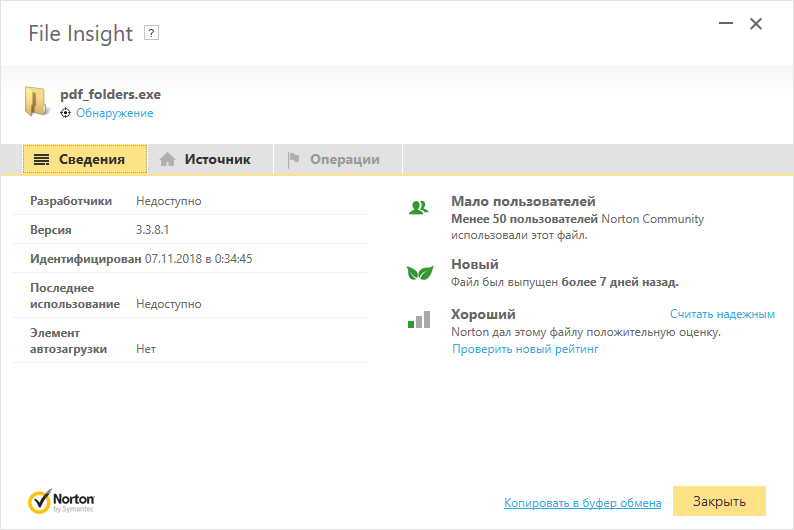Click the pdf_folders.exe folder icon
Viewport: 794px width, 530px height.
click(x=37, y=101)
